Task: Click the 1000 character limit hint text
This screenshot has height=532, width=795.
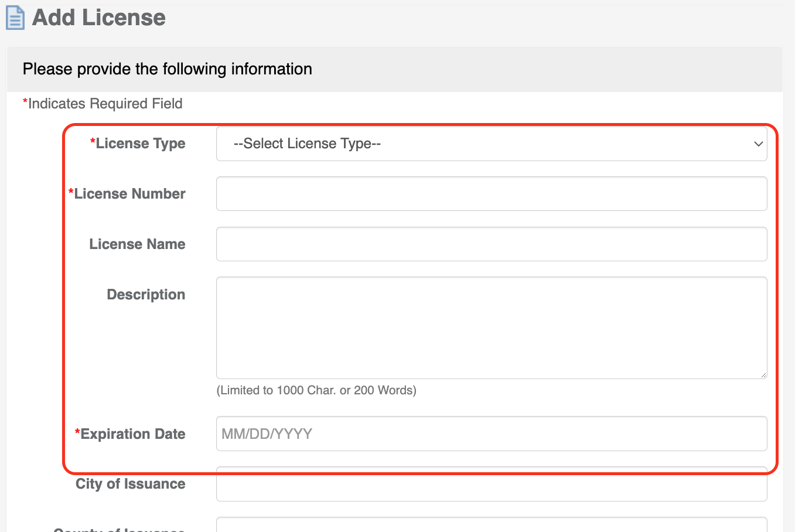Action: pyautogui.click(x=316, y=390)
